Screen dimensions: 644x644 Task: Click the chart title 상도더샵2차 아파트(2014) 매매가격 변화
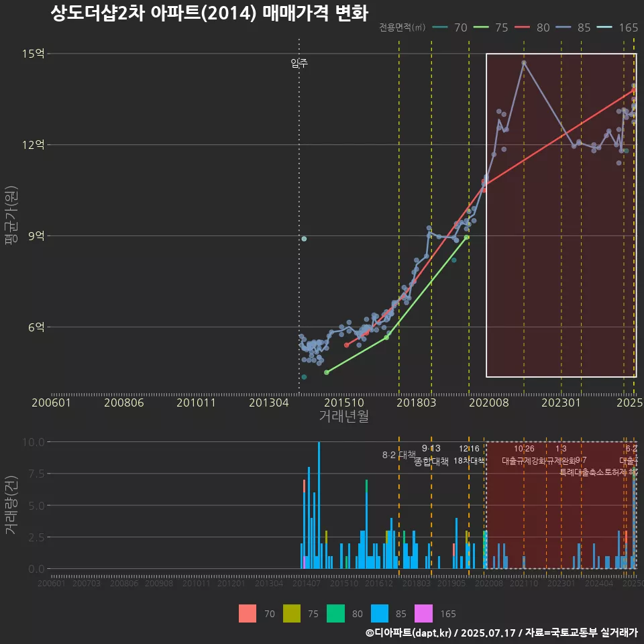coord(209,13)
